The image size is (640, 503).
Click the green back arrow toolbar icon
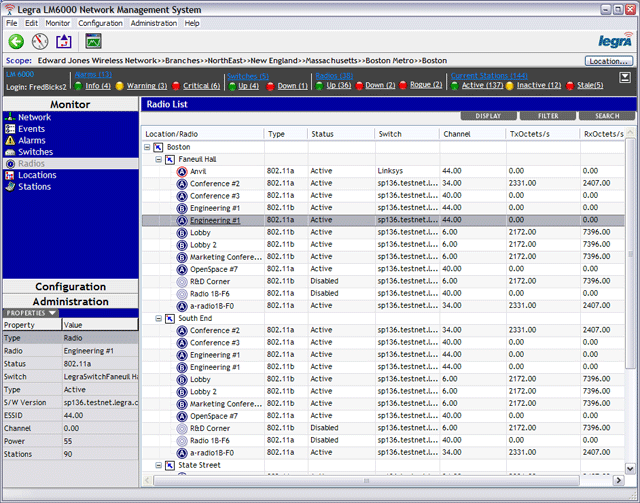tap(16, 41)
